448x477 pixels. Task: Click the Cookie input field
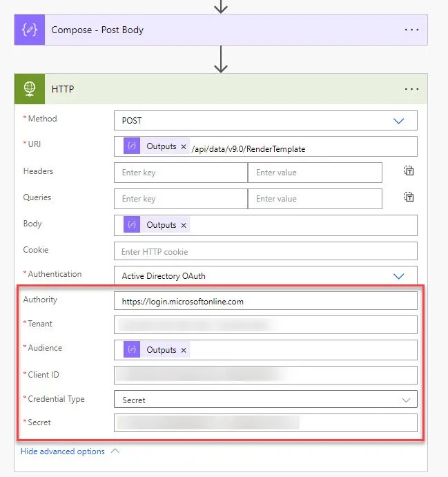click(x=266, y=251)
